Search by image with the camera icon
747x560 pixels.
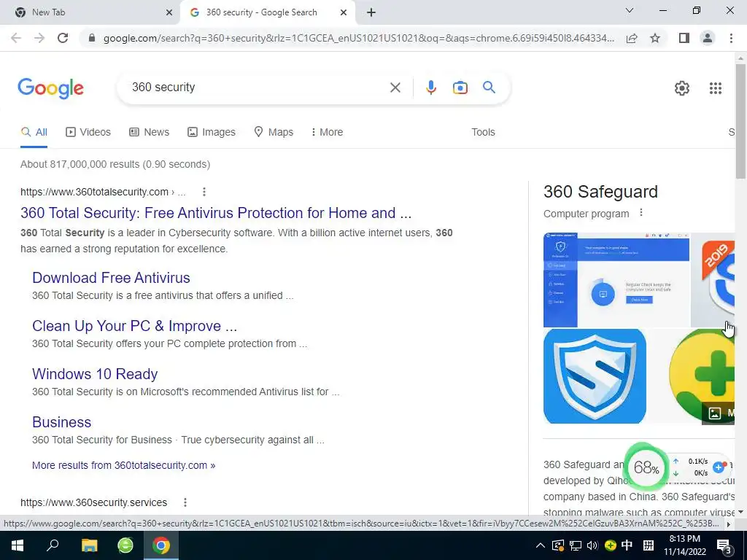(460, 87)
